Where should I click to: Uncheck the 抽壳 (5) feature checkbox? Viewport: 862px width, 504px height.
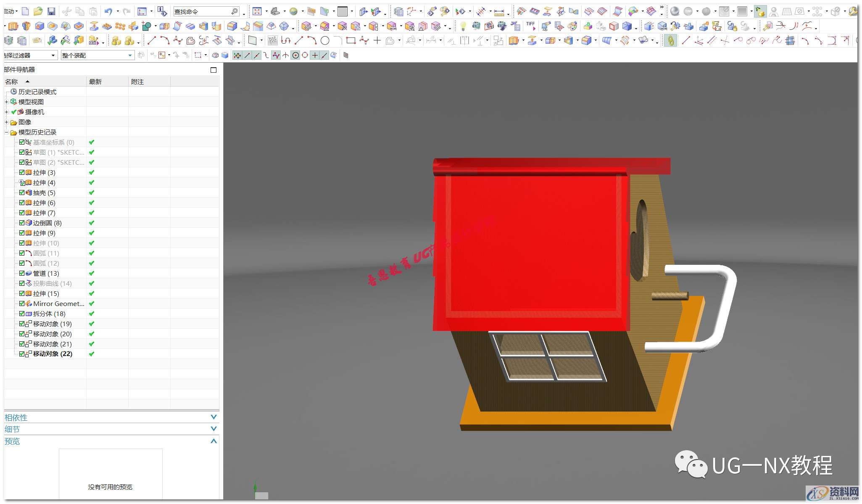pyautogui.click(x=22, y=193)
